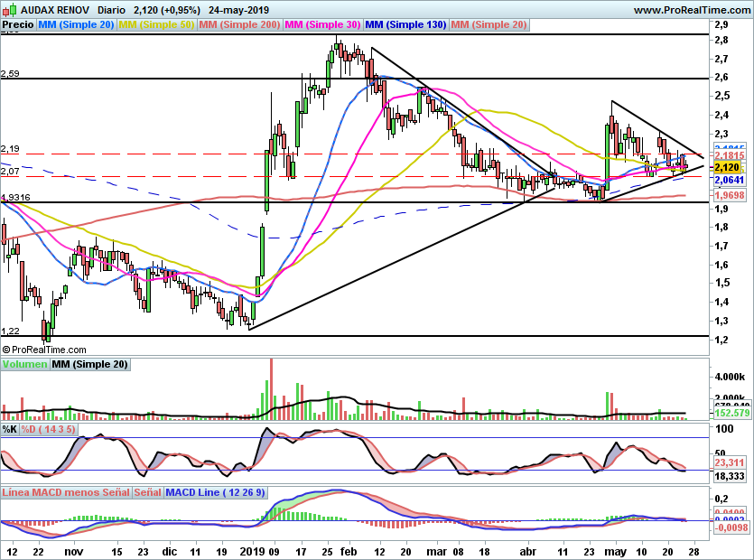Select the MM (Simple 200) legend label
Viewport: 754px width, 560px height.
(x=239, y=24)
